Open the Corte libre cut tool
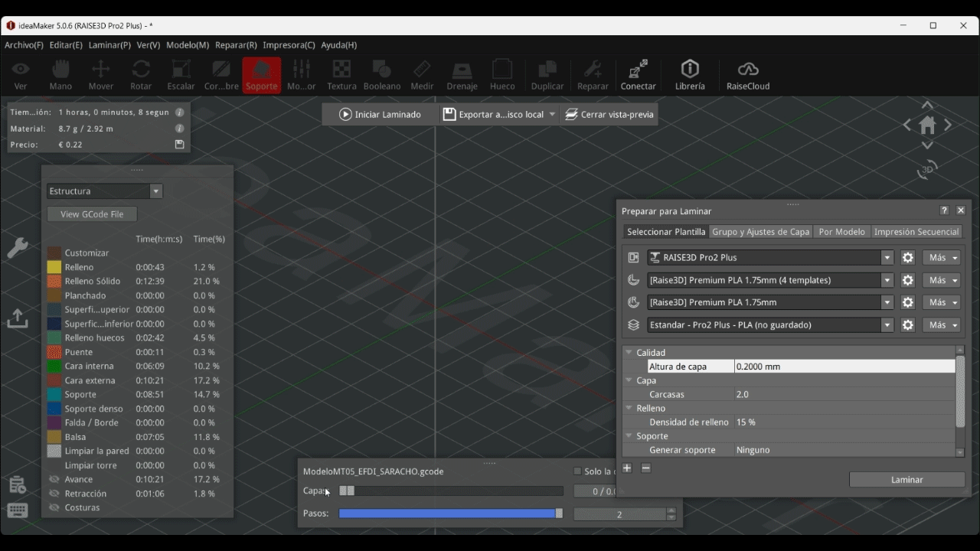 pos(221,75)
